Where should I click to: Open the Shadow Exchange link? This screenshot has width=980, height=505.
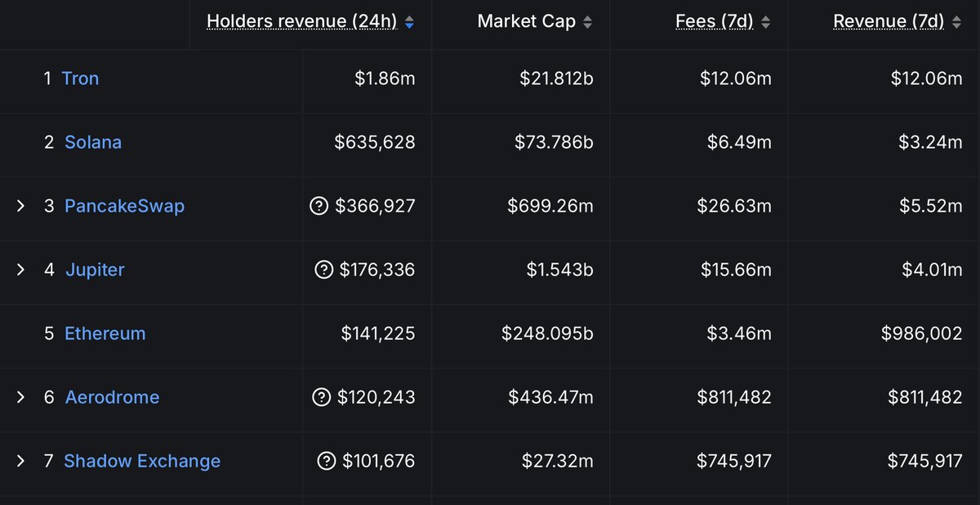(142, 461)
